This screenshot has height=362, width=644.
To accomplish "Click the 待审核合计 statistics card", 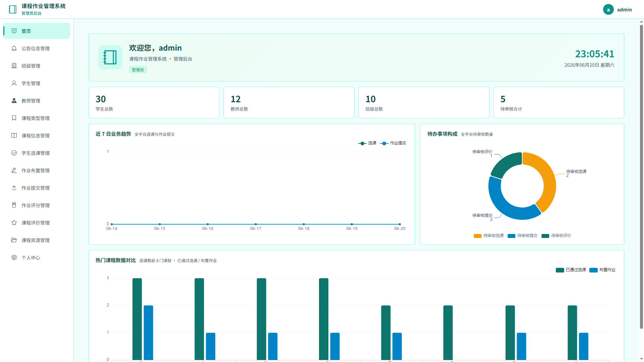I will coord(558,103).
